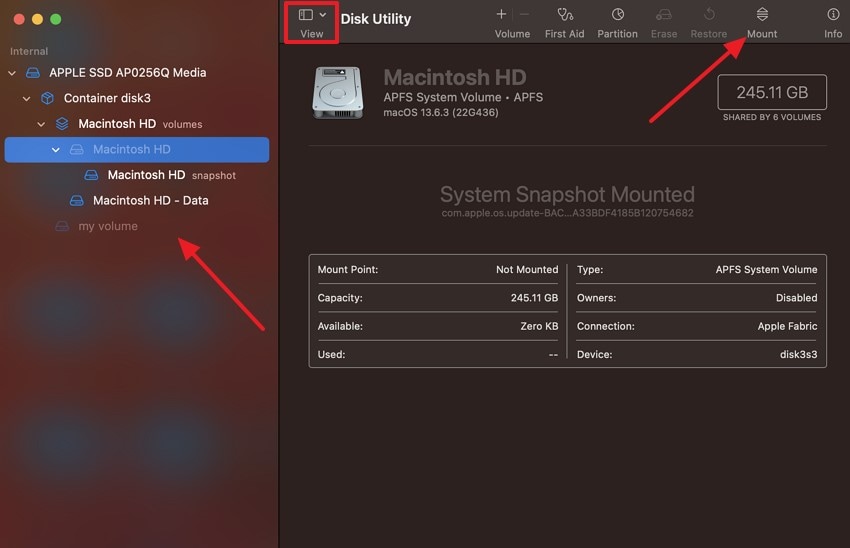Click the APPLE SSD drive icon

pos(33,73)
